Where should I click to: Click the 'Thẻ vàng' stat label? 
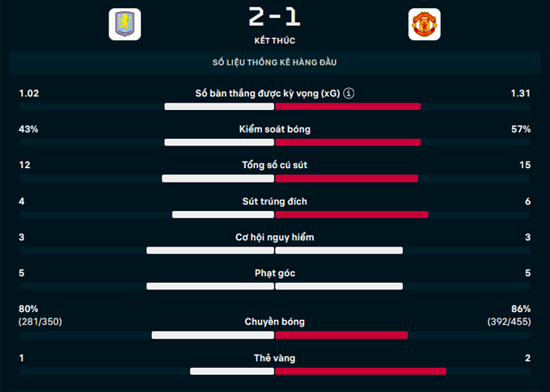click(x=274, y=358)
